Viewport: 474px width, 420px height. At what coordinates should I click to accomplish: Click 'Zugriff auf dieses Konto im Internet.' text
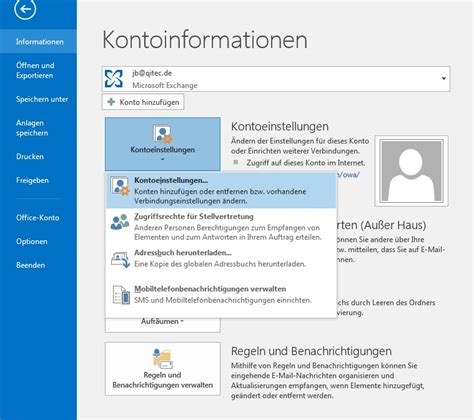[306, 163]
